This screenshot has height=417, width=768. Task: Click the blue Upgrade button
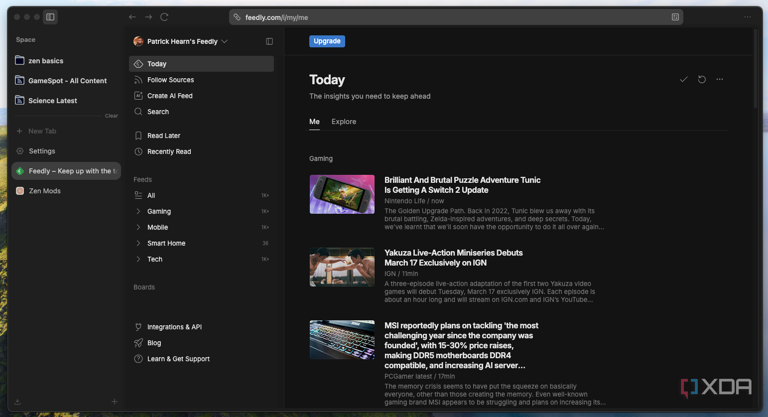pos(327,41)
